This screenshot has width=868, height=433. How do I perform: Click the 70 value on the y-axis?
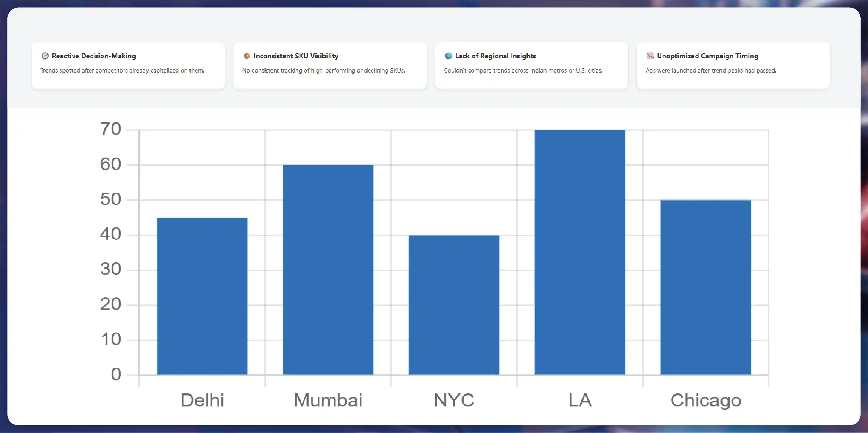point(111,129)
